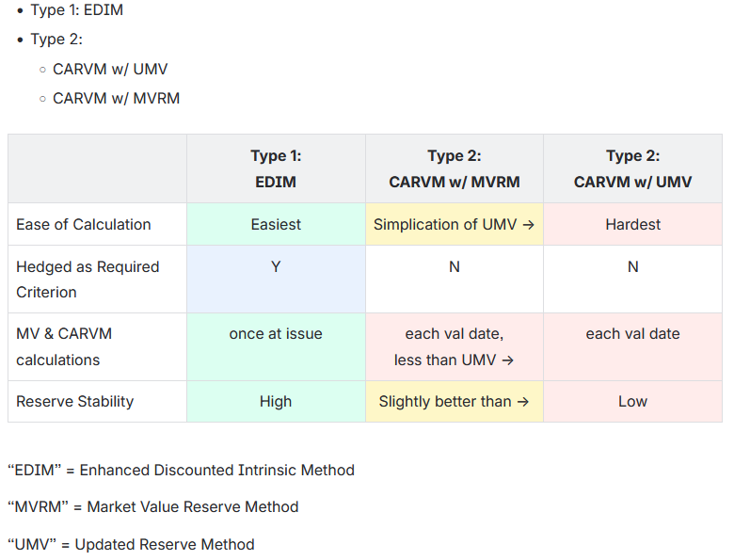734x560 pixels.
Task: Click the 'once at issue' cell
Action: 276,347
